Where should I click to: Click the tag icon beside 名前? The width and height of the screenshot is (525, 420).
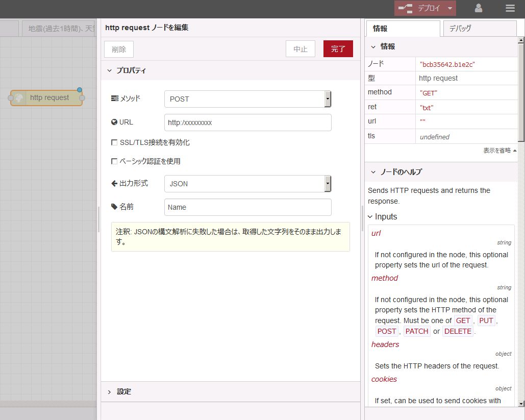click(x=114, y=207)
